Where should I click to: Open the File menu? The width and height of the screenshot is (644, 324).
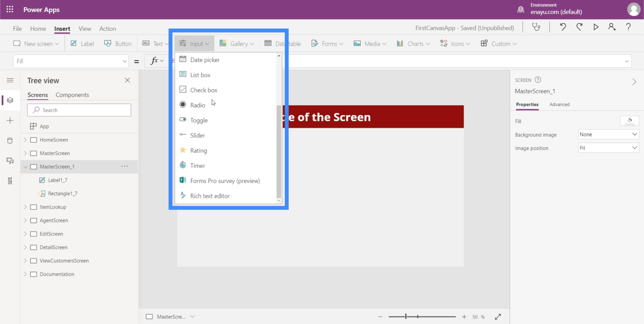point(17,28)
